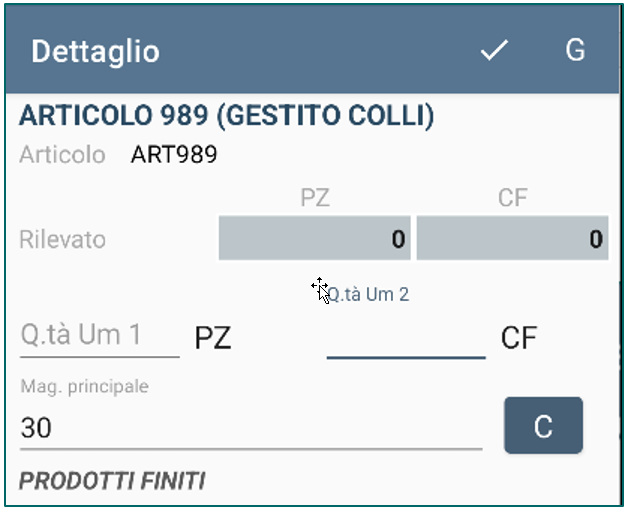
Task: Select the Mag. principale field containing 30
Action: coord(251,428)
